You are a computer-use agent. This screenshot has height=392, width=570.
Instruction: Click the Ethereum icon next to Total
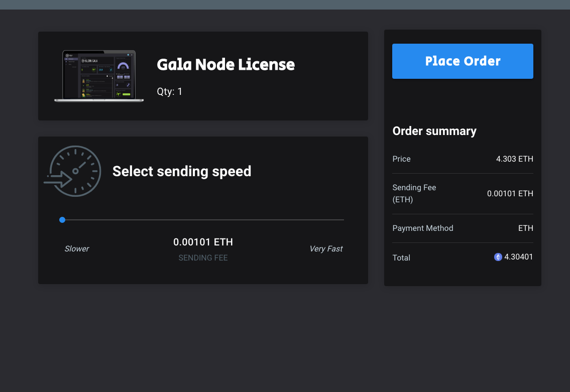pos(498,257)
